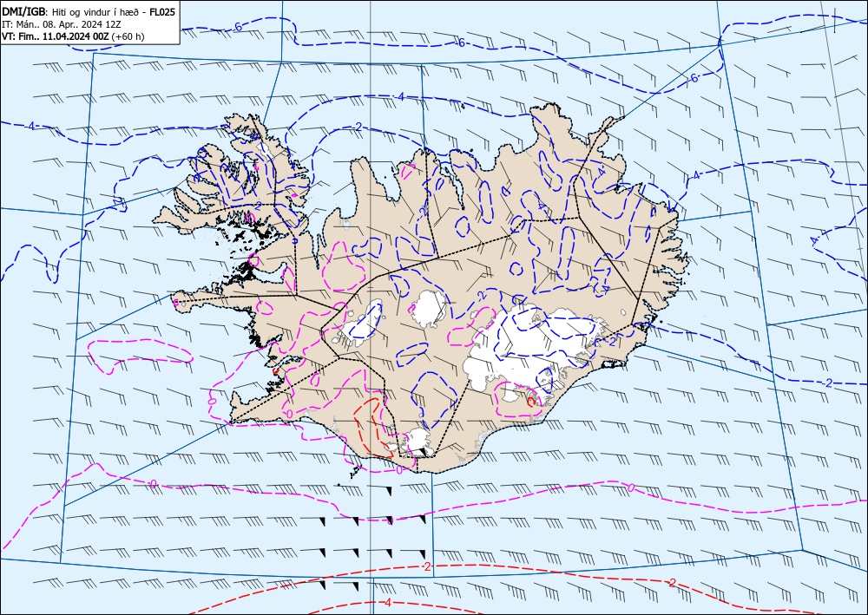Click the blue '-4' label at the far west edge
The image size is (868, 615).
tap(31, 126)
